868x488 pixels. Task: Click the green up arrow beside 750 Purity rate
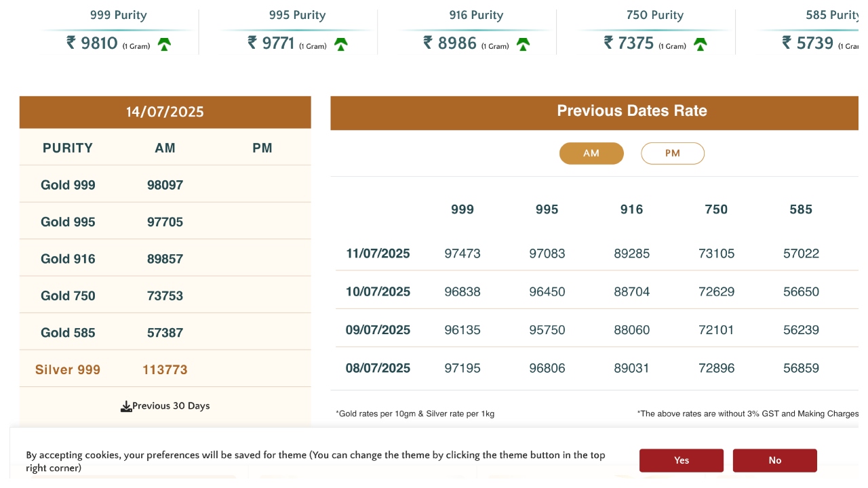tap(701, 45)
